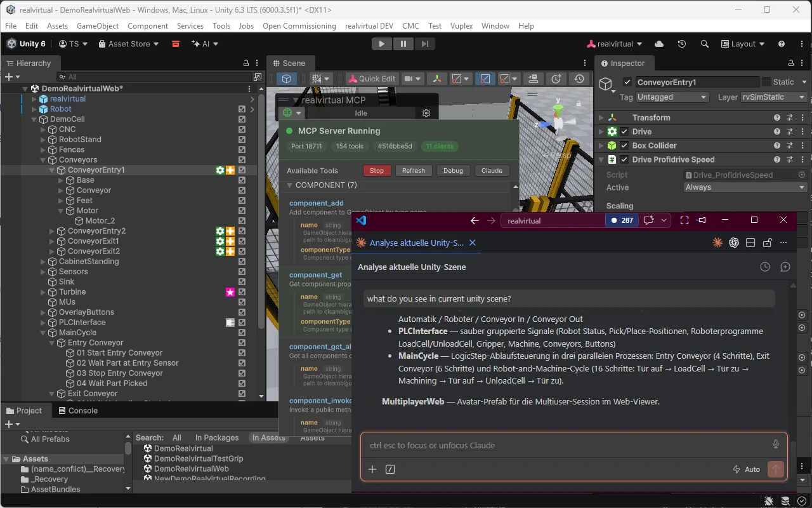Image resolution: width=812 pixels, height=508 pixels.
Task: Collapse the Conveyors tree node
Action: (43, 160)
